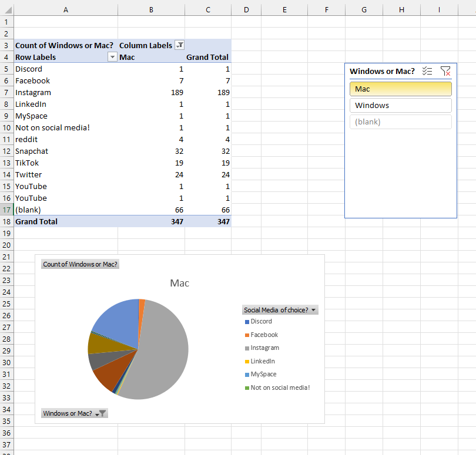Click the row 18 header
This screenshot has height=455, width=476.
tap(6, 221)
